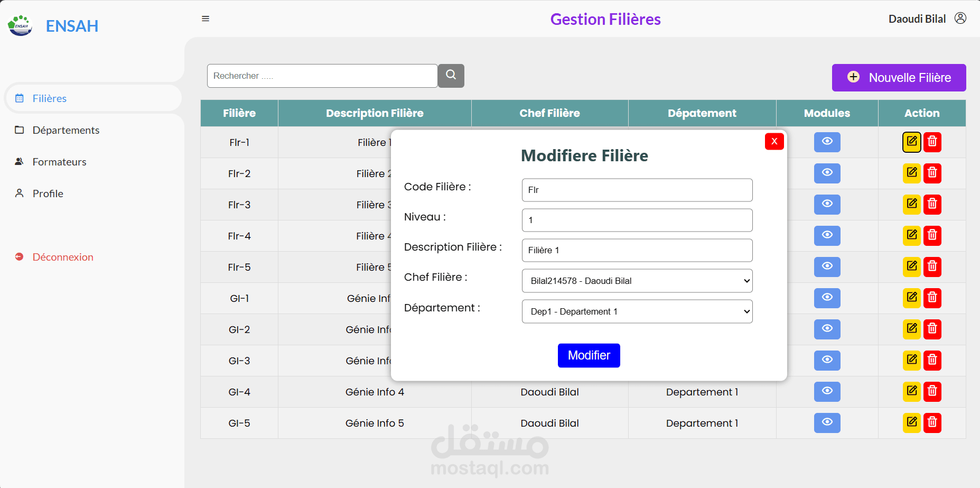Click the ENSAH logo image
The width and height of the screenshot is (980, 488).
[20, 25]
